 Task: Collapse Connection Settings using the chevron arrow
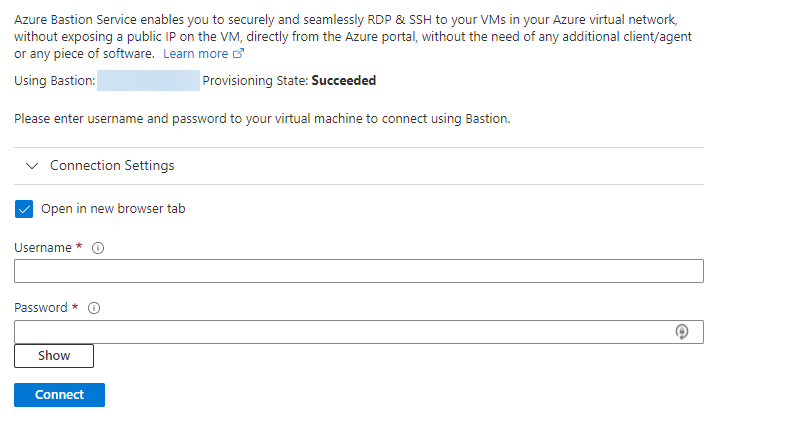point(32,166)
